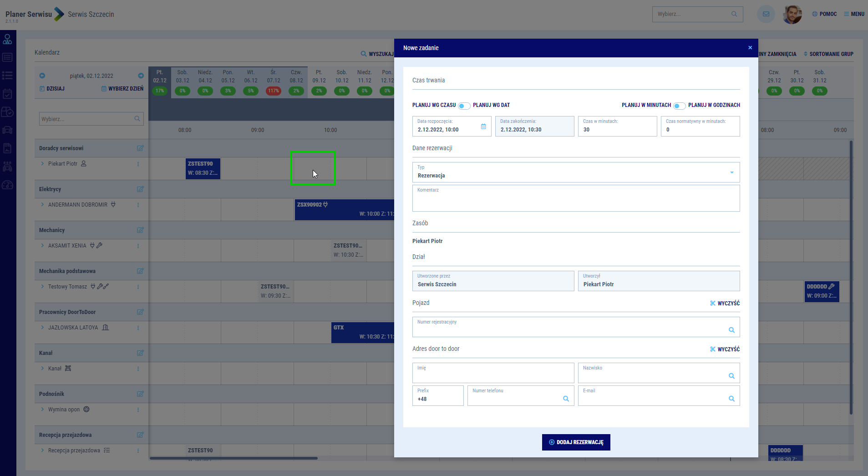
Task: Click the mail envelope icon in header
Action: coord(766,14)
